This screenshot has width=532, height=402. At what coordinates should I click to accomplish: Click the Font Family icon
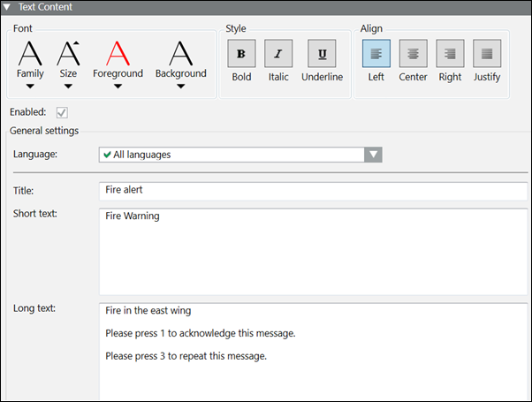coord(30,53)
